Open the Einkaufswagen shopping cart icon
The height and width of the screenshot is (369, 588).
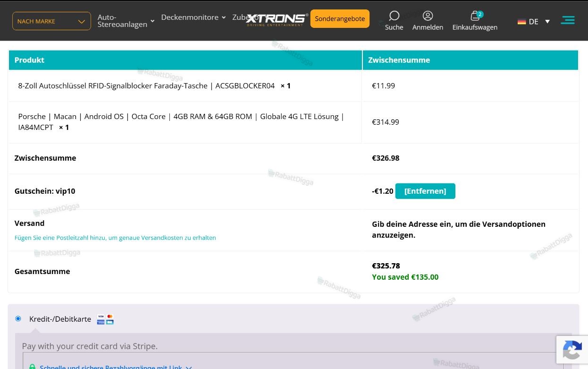point(475,16)
